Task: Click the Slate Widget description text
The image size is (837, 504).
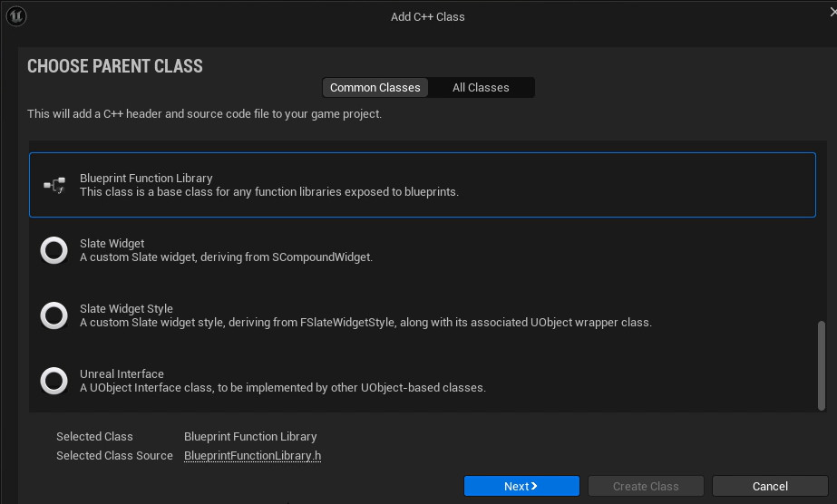Action: 227,257
